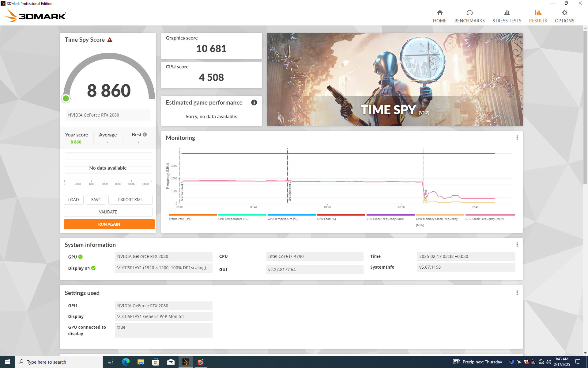Click the Intel Core i7-4790 CPU field

pyautogui.click(x=314, y=256)
